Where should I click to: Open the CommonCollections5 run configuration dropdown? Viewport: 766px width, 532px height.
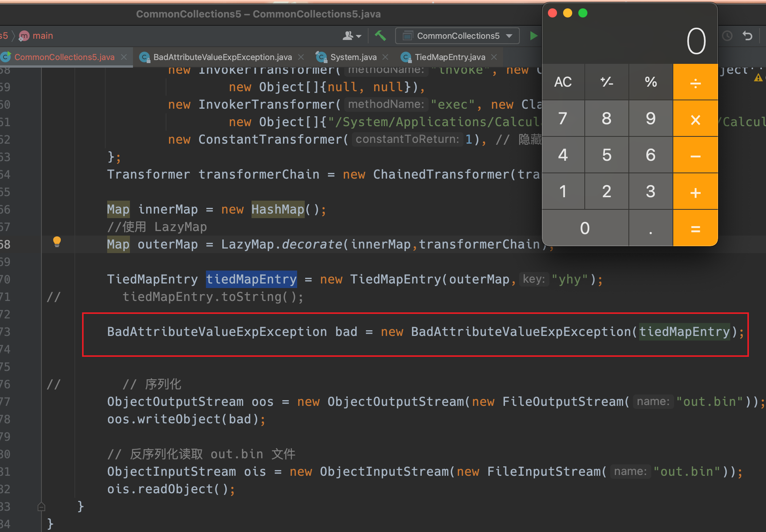tap(457, 36)
